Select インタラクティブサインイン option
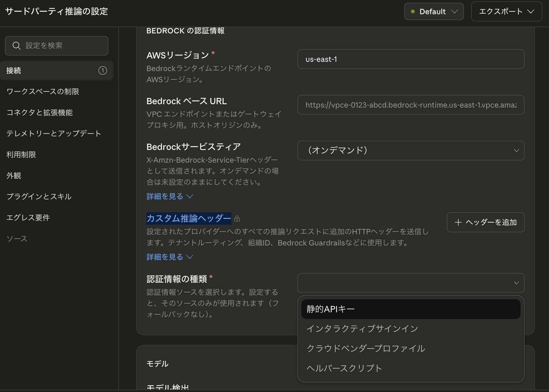 point(411,329)
